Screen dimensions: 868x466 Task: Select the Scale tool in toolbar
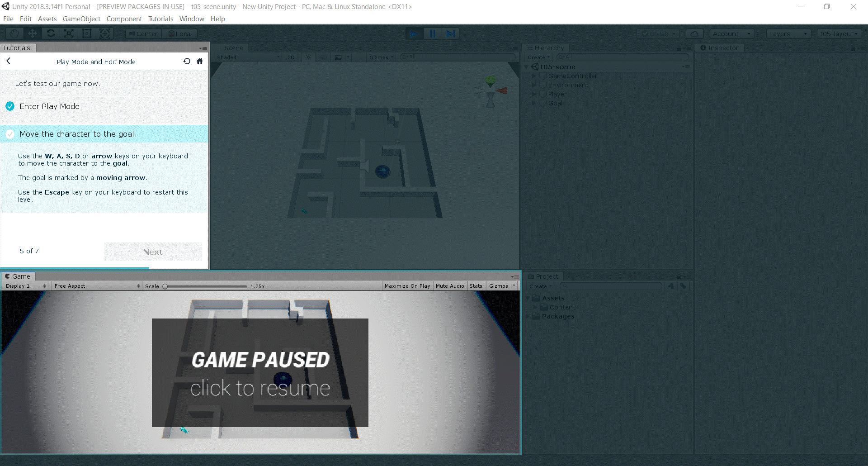[x=69, y=33]
